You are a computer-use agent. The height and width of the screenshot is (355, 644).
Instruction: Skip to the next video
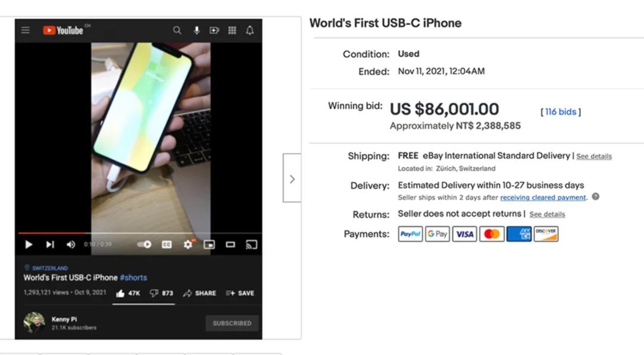tap(49, 245)
